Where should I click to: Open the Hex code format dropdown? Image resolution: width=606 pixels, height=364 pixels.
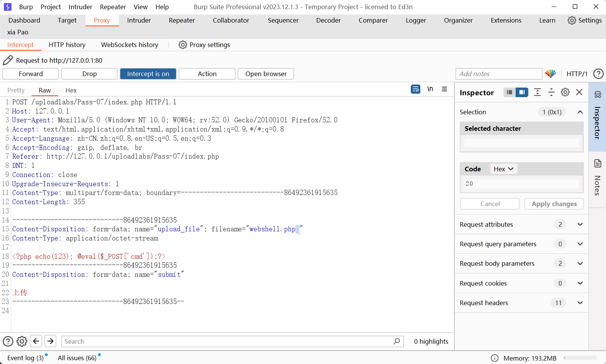[503, 169]
